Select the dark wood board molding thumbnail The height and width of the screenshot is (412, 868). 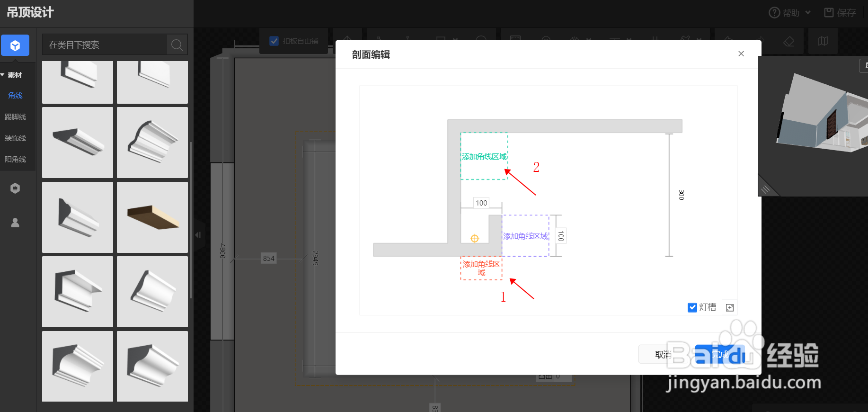(x=152, y=217)
